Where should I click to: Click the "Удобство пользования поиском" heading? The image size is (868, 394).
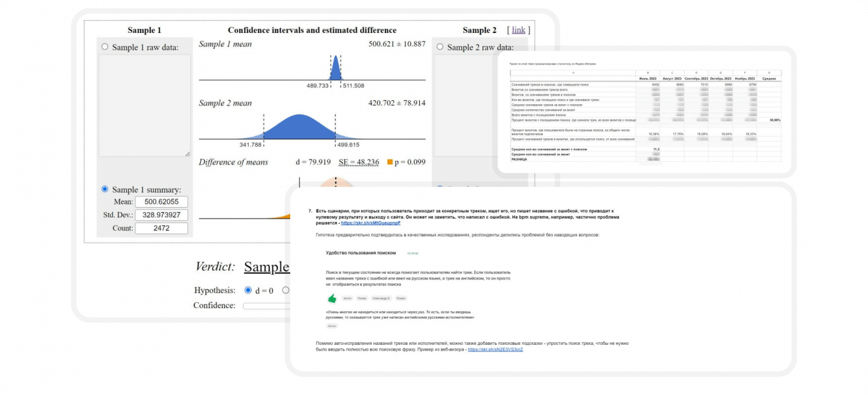click(361, 253)
